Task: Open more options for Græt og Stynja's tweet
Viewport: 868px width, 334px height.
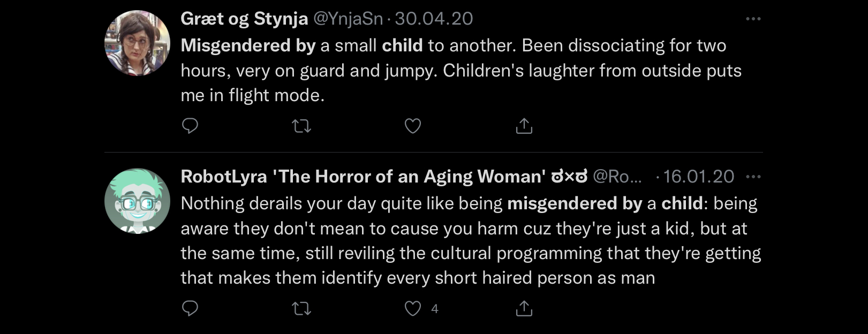Action: [753, 19]
